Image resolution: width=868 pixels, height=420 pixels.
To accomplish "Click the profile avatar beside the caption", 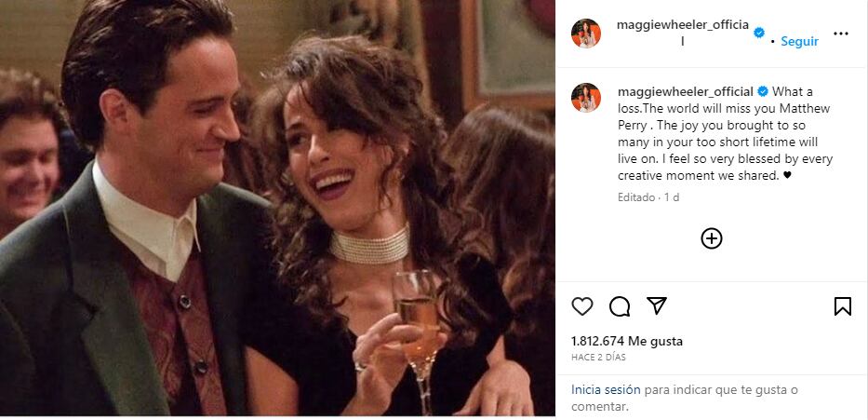I will 586,98.
